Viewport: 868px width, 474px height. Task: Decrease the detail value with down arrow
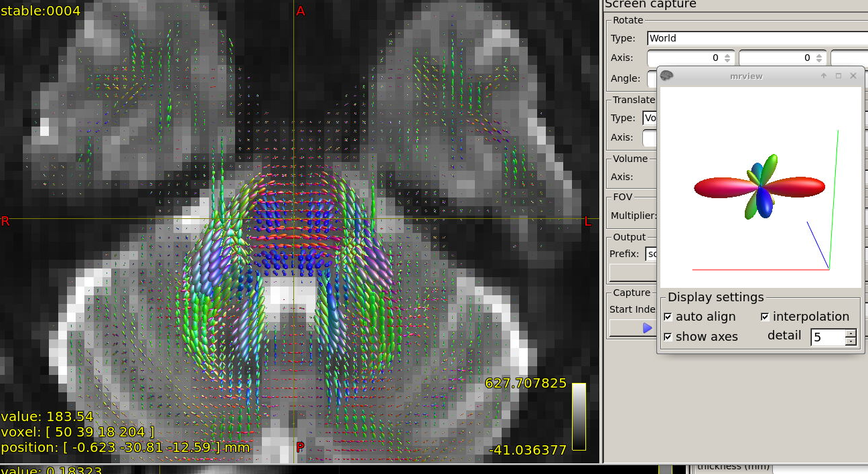tap(851, 341)
